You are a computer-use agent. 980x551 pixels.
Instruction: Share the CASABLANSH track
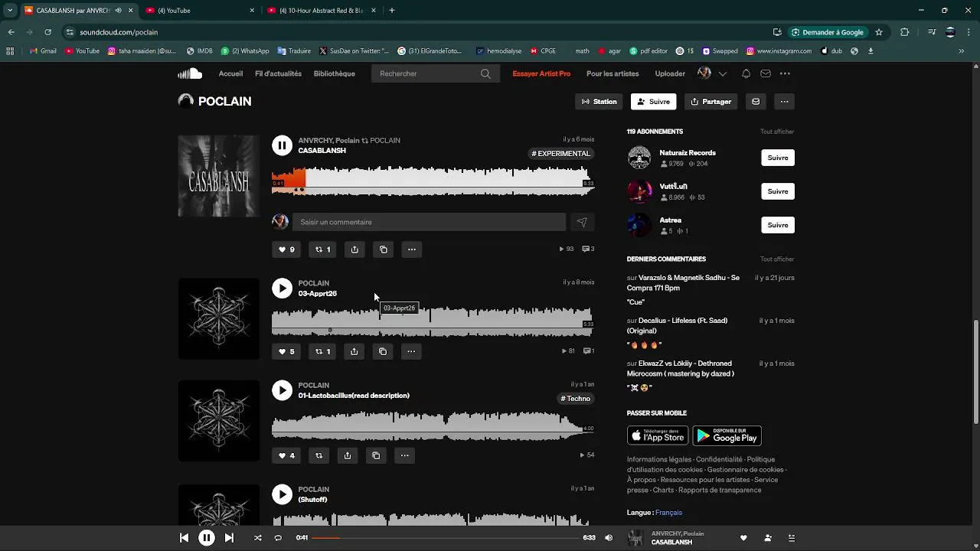point(354,249)
